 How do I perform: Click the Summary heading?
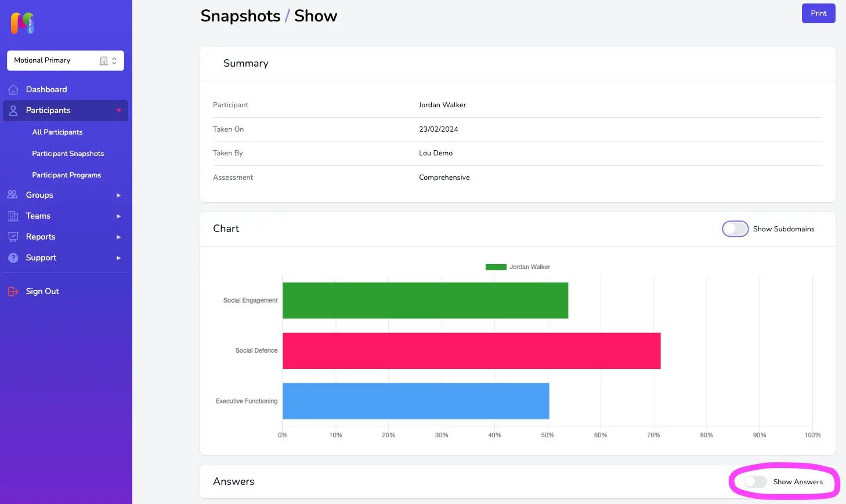pyautogui.click(x=246, y=63)
